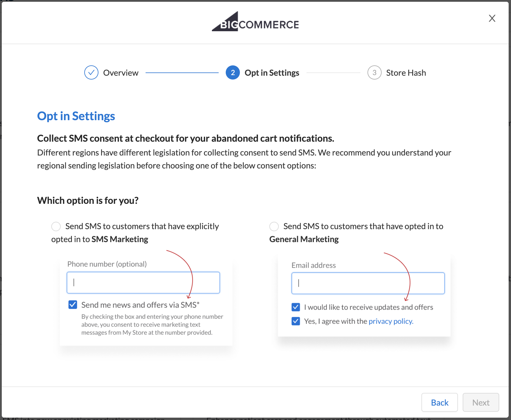This screenshot has width=511, height=420.
Task: Click the SMS consent disclaimer paragraph
Action: point(152,325)
